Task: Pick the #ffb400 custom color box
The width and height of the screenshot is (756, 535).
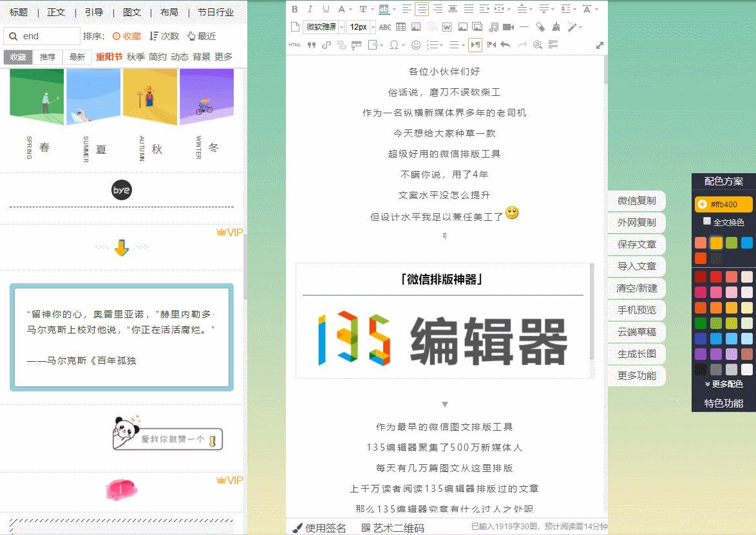Action: (x=723, y=204)
